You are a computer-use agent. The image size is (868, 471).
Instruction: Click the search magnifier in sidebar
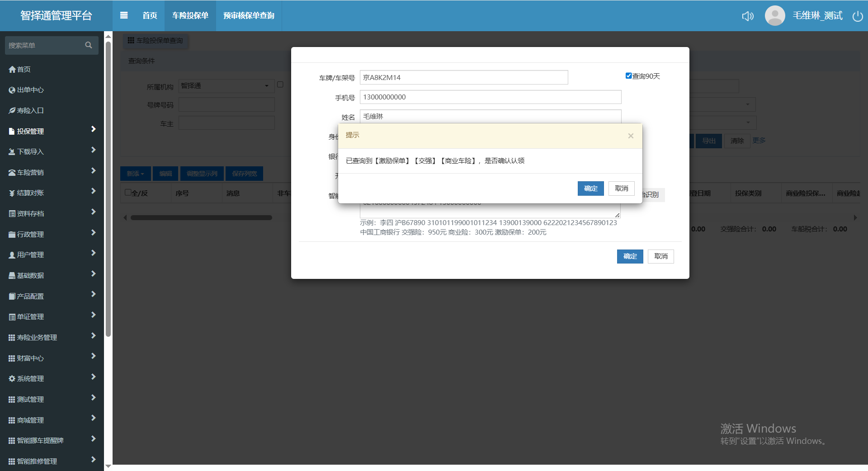pyautogui.click(x=89, y=45)
